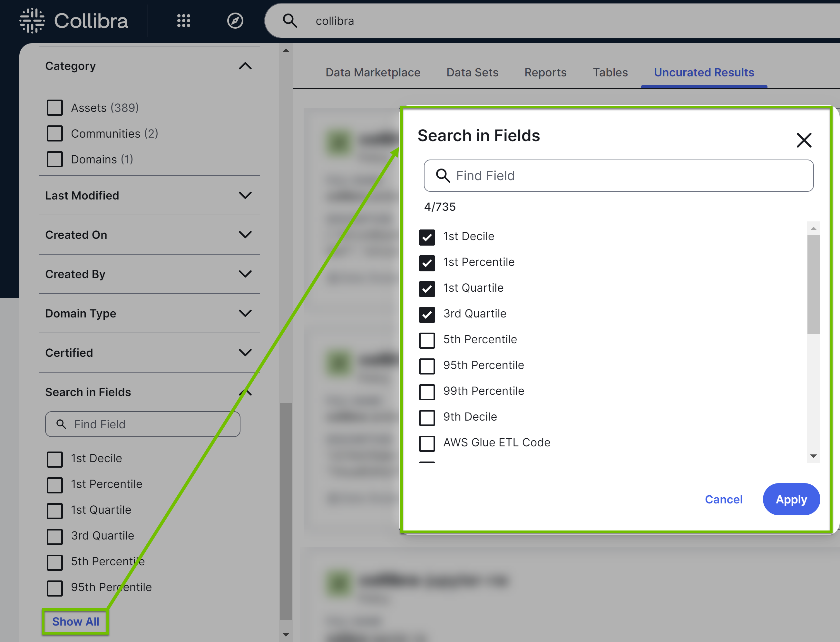
Task: Expand the Last Modified filter section
Action: [x=246, y=195]
